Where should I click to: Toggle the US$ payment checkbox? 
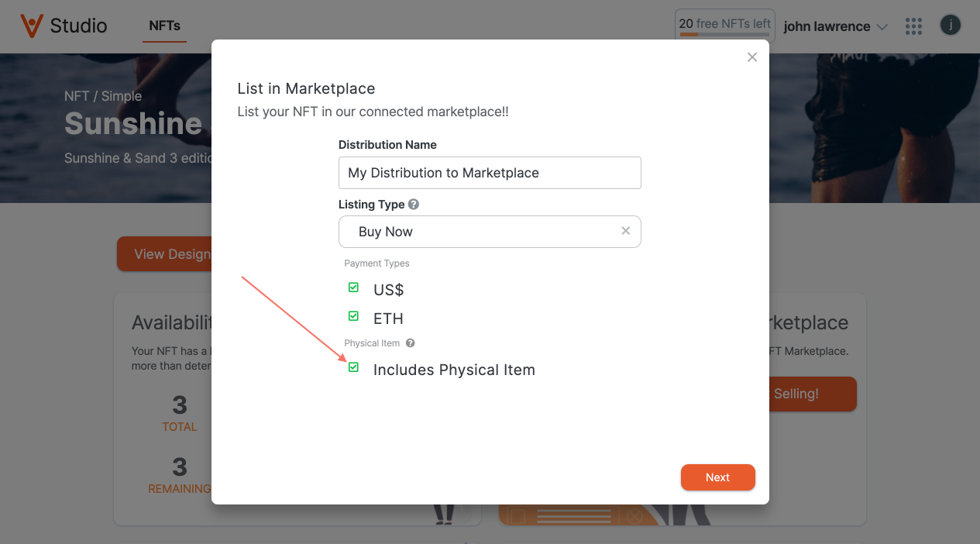[x=353, y=287]
